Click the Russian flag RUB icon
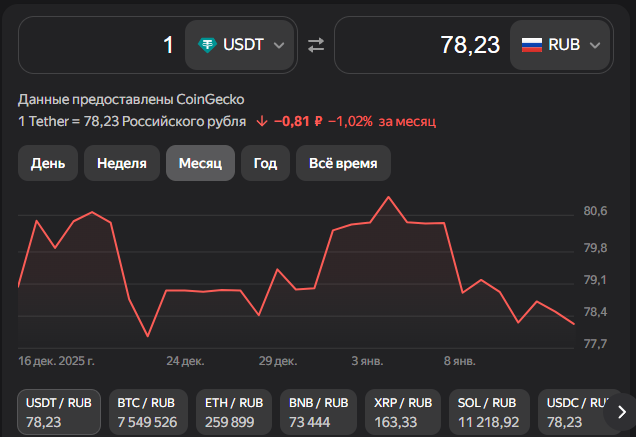636x437 pixels. (532, 45)
